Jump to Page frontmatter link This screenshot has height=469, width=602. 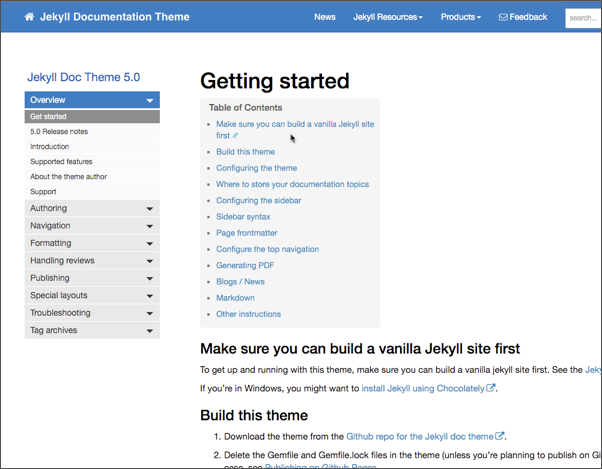246,233
